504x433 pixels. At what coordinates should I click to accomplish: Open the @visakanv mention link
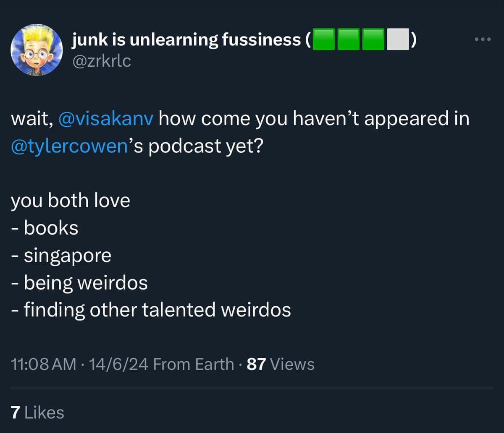pos(106,119)
